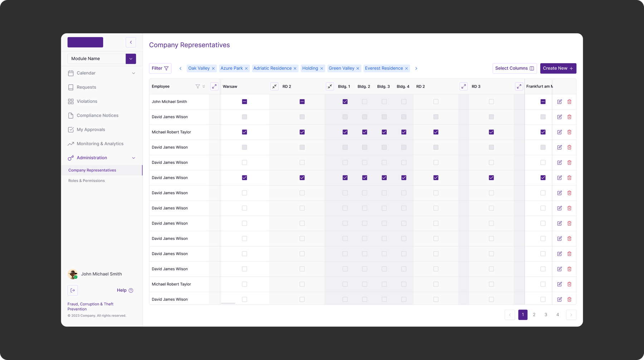Remove the Holding filter tag

click(x=322, y=68)
